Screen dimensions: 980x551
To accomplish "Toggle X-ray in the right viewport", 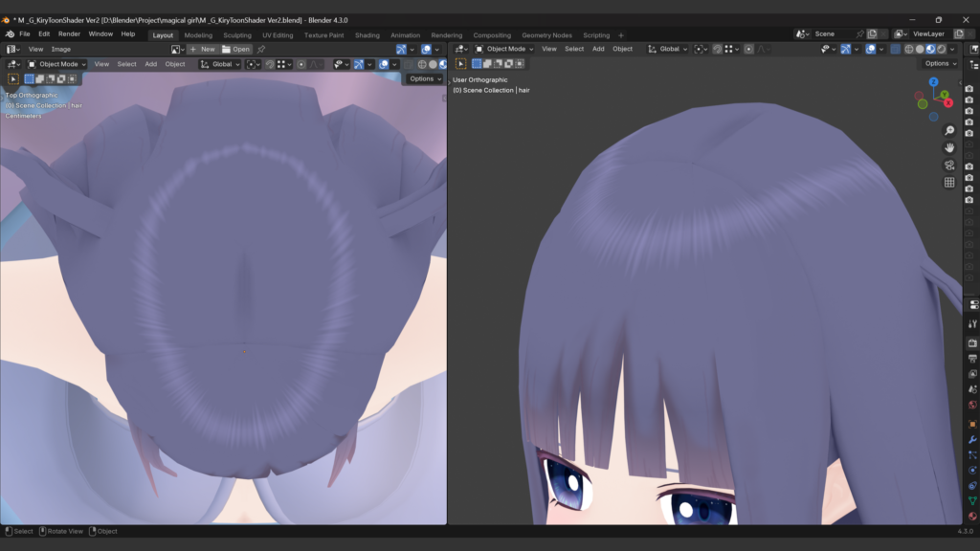I will coord(896,49).
